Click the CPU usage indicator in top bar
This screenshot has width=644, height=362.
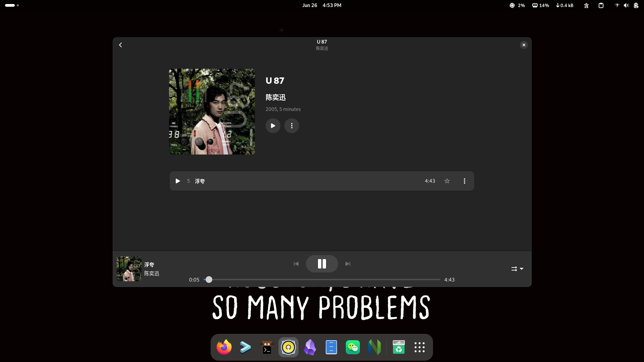pyautogui.click(x=517, y=5)
